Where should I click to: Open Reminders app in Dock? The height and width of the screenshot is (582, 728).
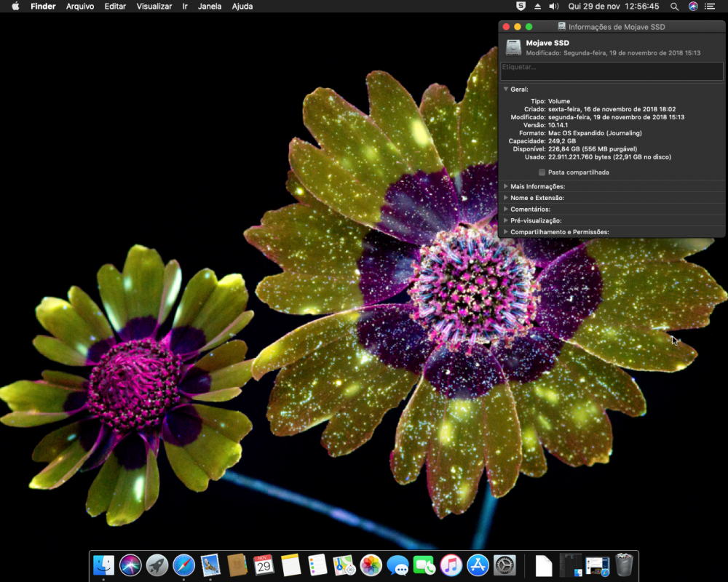(x=317, y=565)
